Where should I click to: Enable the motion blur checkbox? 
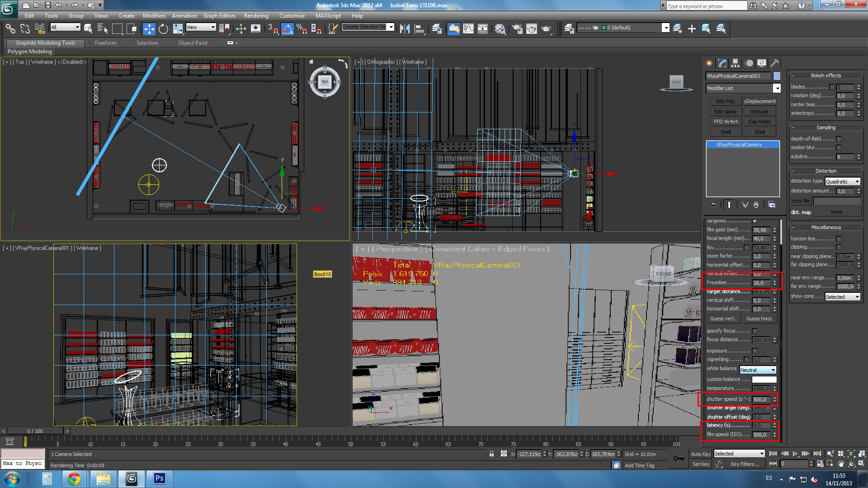839,148
